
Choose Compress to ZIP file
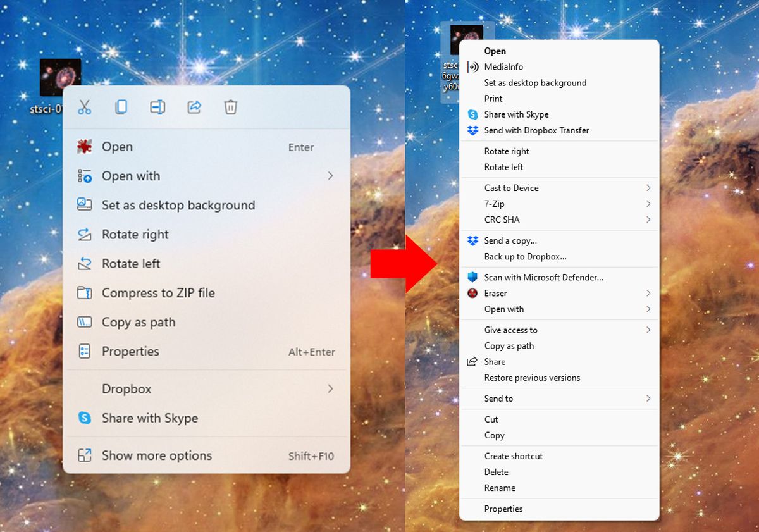(158, 293)
